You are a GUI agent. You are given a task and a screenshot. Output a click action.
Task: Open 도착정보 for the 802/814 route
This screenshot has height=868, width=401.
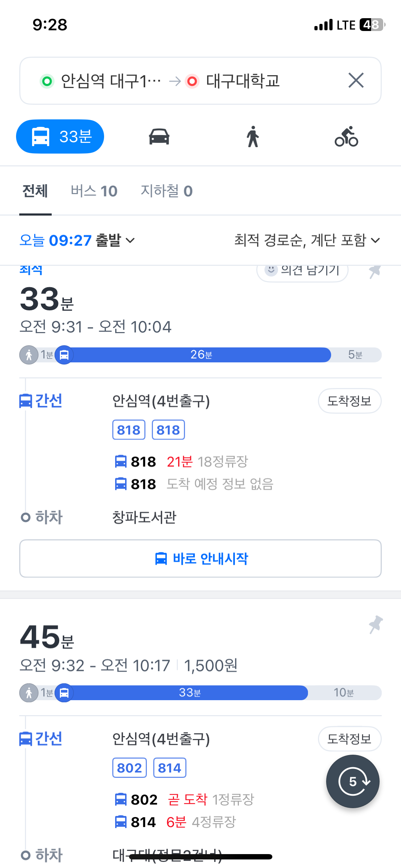(350, 739)
